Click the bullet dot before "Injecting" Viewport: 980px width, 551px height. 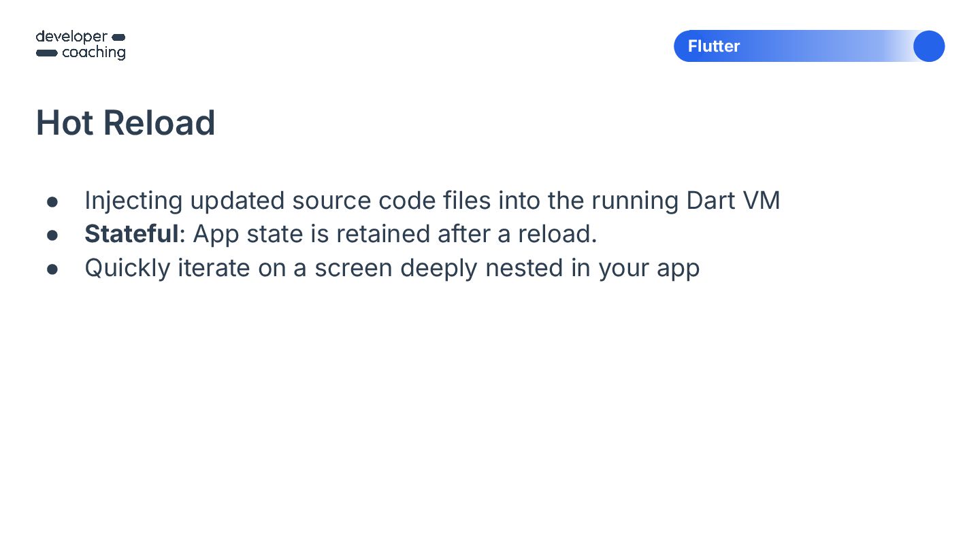52,202
